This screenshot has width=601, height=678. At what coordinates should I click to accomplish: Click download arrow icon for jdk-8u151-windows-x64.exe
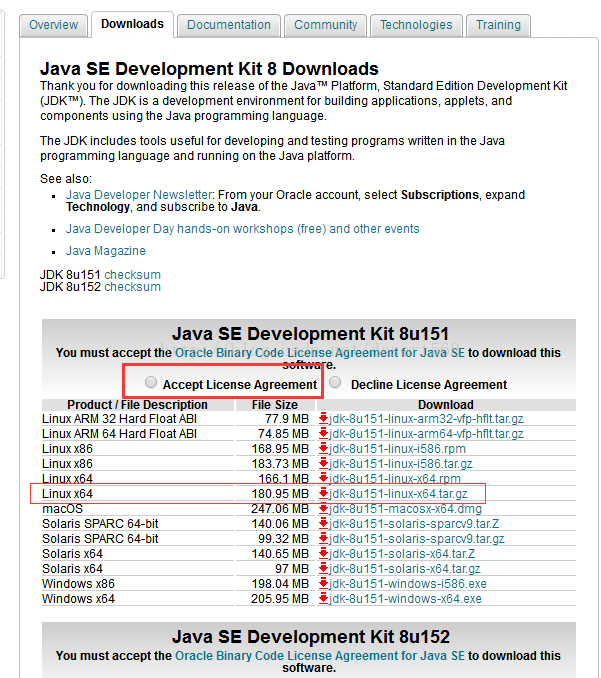(323, 599)
